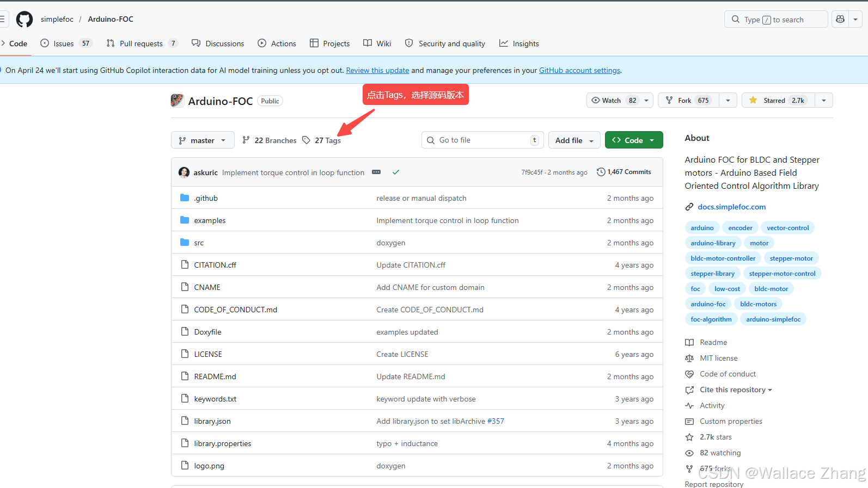This screenshot has width=868, height=488.
Task: Follow the 'GitHub account settings' link
Action: point(579,70)
